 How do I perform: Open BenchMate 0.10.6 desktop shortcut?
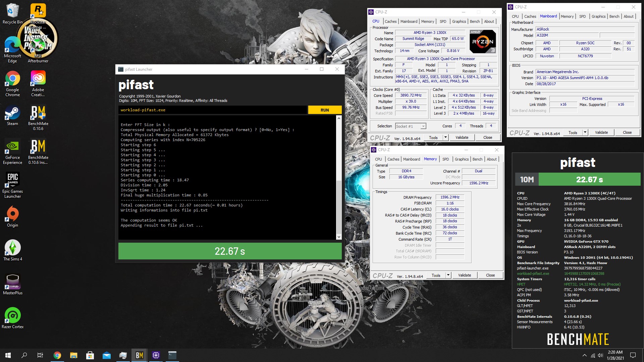click(38, 118)
